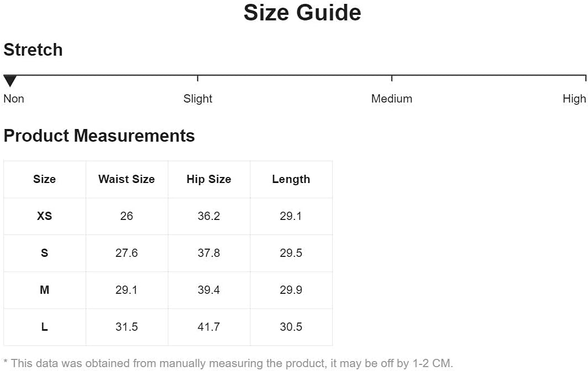Click the M size row label

tap(44, 289)
